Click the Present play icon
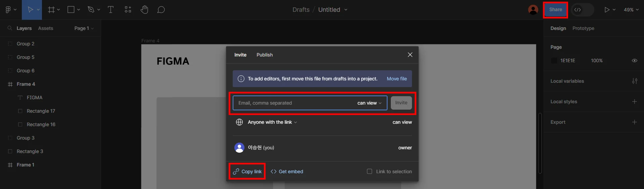The height and width of the screenshot is (189, 644). (x=607, y=10)
